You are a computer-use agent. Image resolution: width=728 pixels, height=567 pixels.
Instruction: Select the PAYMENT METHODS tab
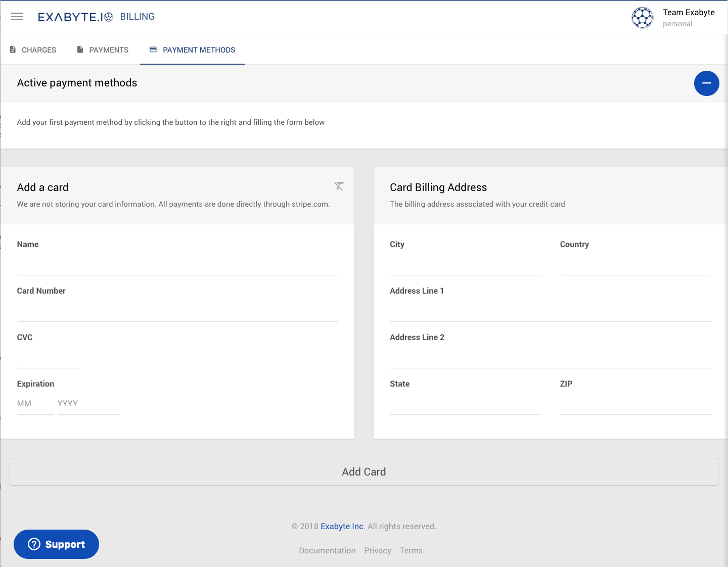199,50
